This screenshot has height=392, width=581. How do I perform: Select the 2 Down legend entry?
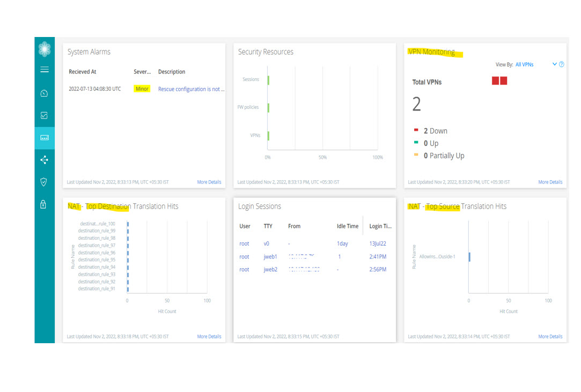(431, 131)
